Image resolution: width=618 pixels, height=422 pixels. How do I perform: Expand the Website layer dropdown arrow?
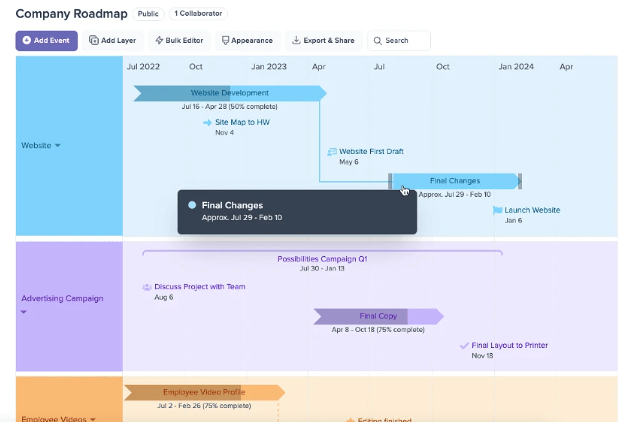[58, 145]
